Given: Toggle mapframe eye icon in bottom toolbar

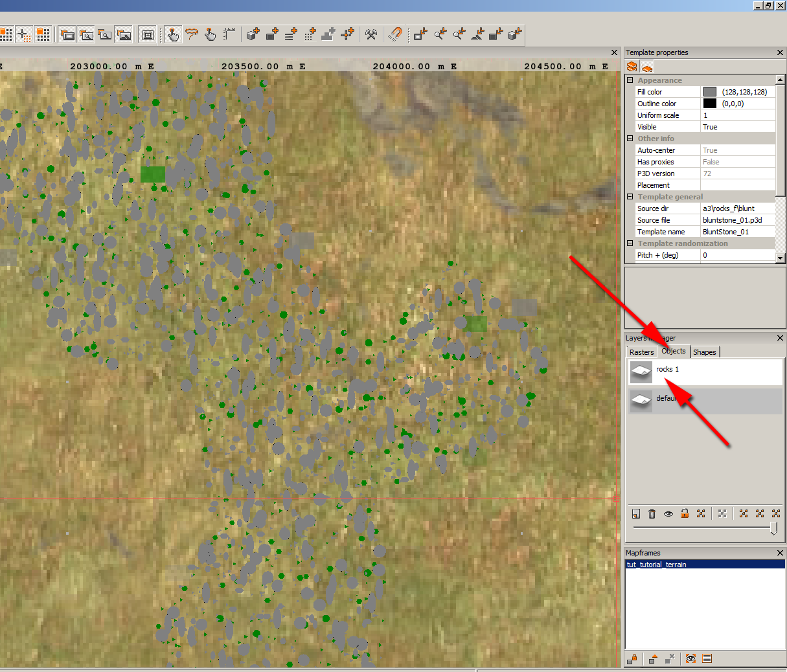Looking at the screenshot, I should (x=690, y=658).
